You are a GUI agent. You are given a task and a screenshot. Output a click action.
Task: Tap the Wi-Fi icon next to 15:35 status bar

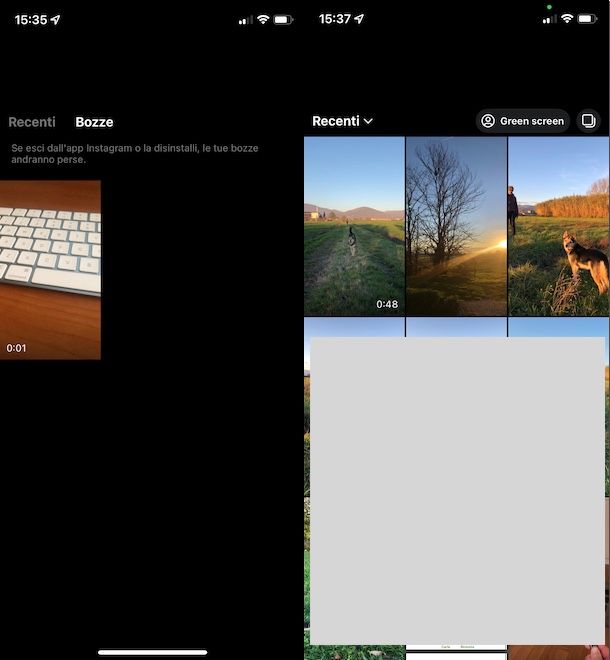click(x=263, y=19)
